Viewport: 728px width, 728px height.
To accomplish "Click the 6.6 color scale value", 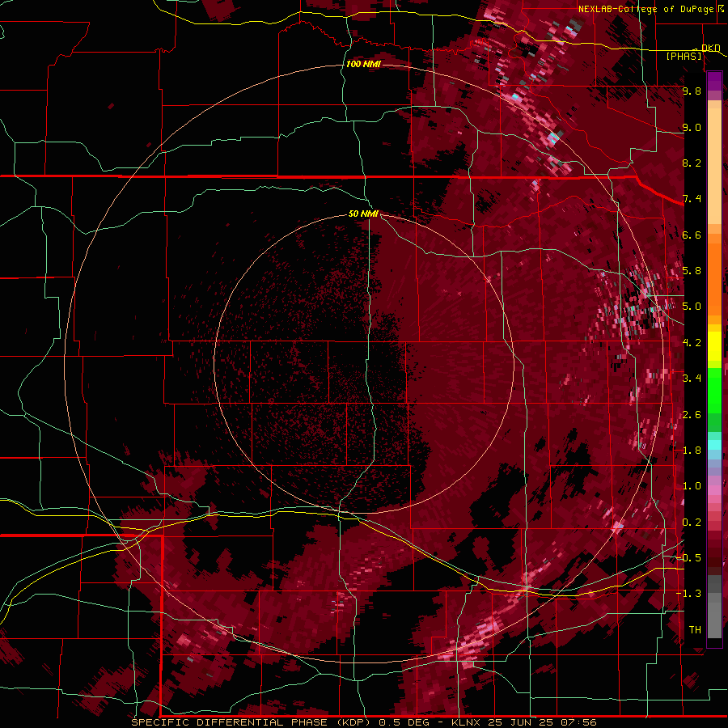I will coord(692,235).
